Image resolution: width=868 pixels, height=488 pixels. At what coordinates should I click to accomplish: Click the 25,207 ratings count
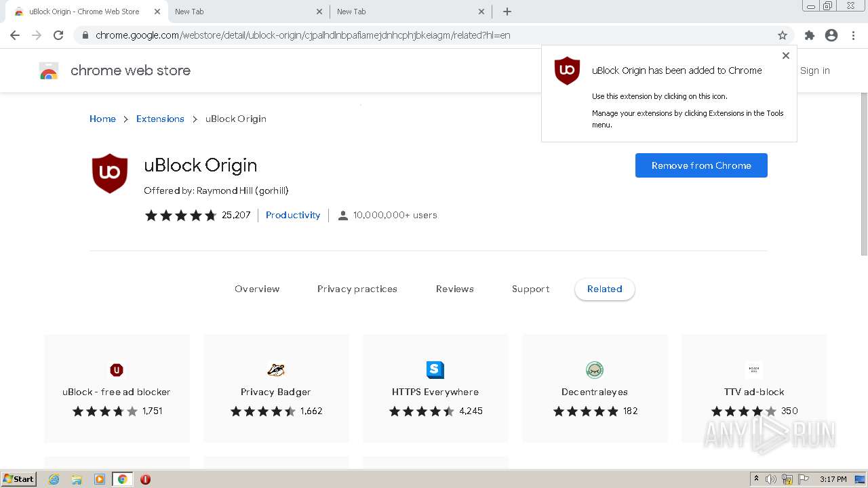tap(236, 215)
